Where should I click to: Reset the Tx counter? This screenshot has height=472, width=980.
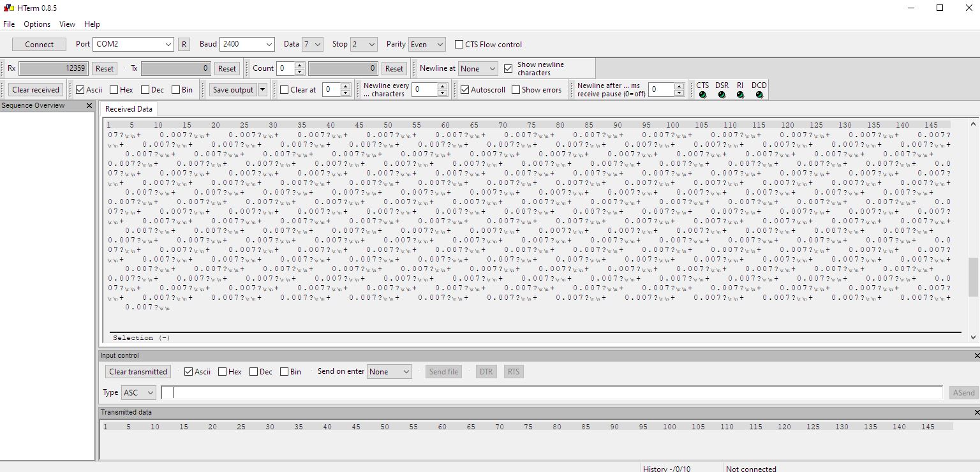point(226,68)
